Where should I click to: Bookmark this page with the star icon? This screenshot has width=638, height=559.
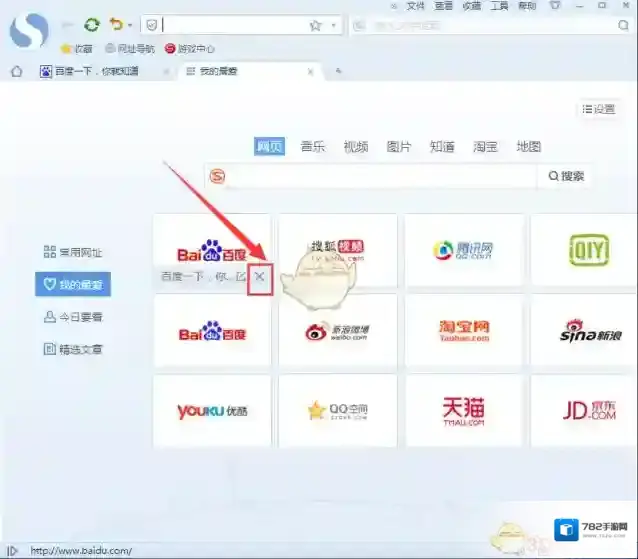315,26
